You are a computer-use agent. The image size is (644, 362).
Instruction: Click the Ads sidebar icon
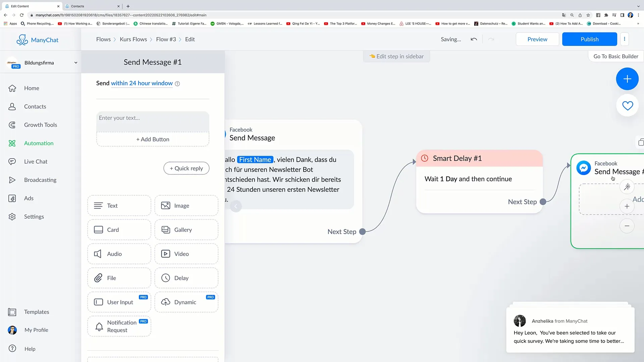[x=12, y=198]
